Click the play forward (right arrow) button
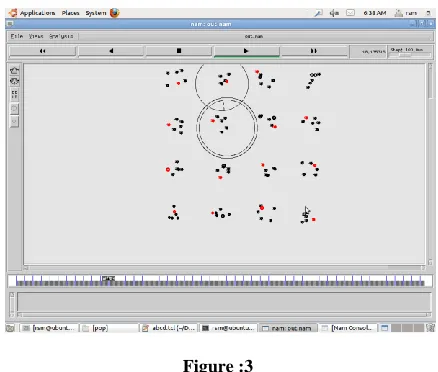This screenshot has height=372, width=438. [x=246, y=51]
